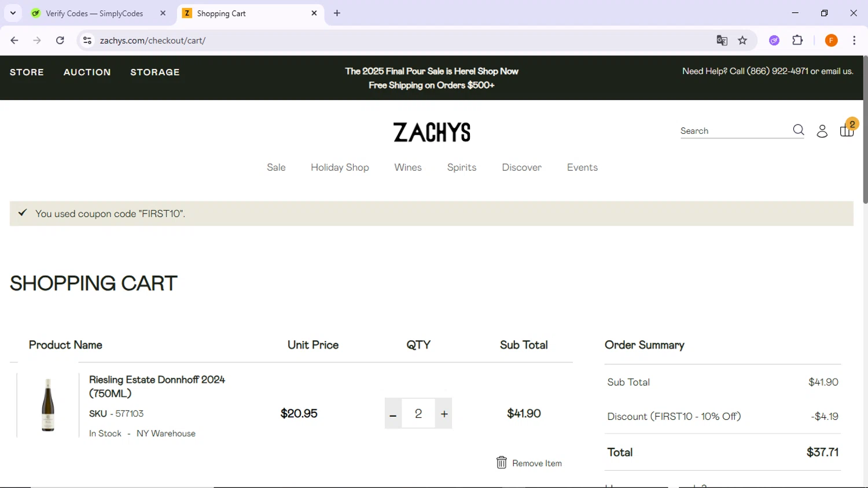Open the shopping cart icon with badge

848,129
